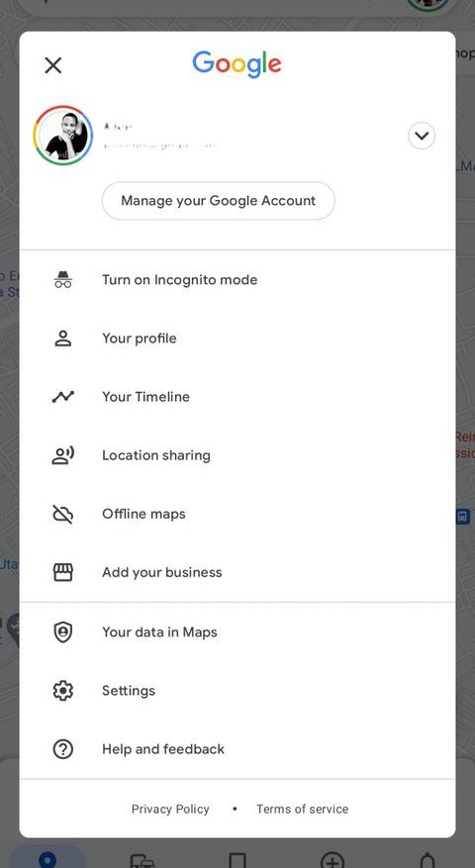Open Manage your Google Account
Image resolution: width=475 pixels, height=868 pixels.
pyautogui.click(x=218, y=200)
